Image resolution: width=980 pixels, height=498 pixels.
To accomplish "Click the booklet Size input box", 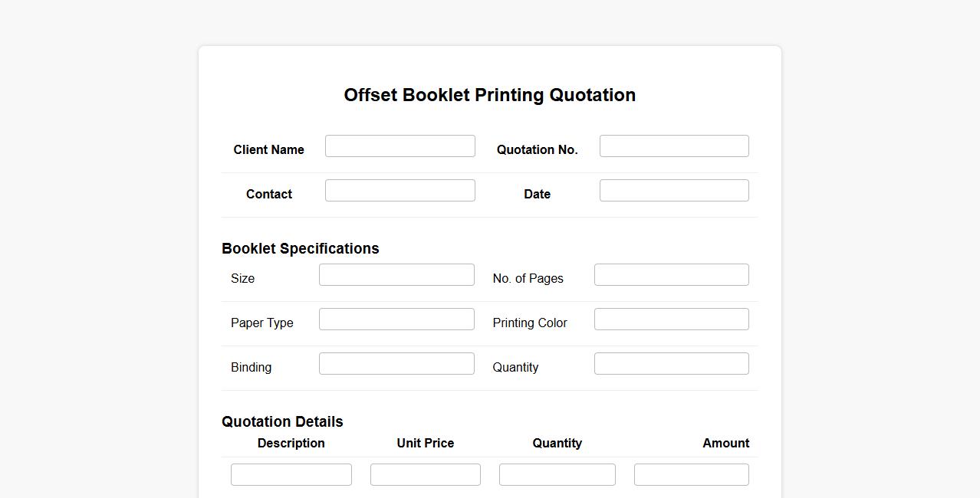I will 396,275.
